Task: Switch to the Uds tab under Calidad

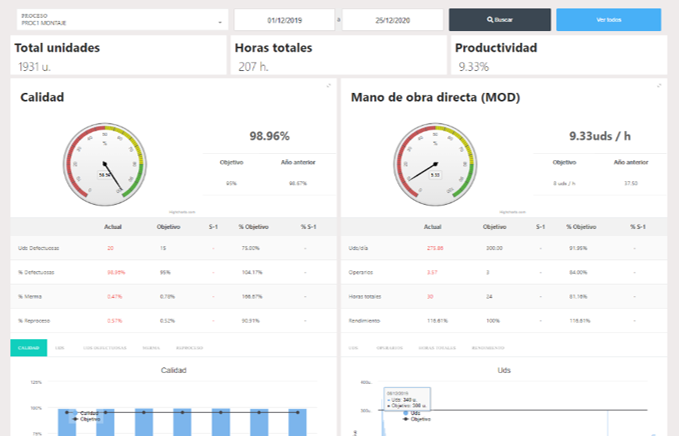Action: point(60,347)
